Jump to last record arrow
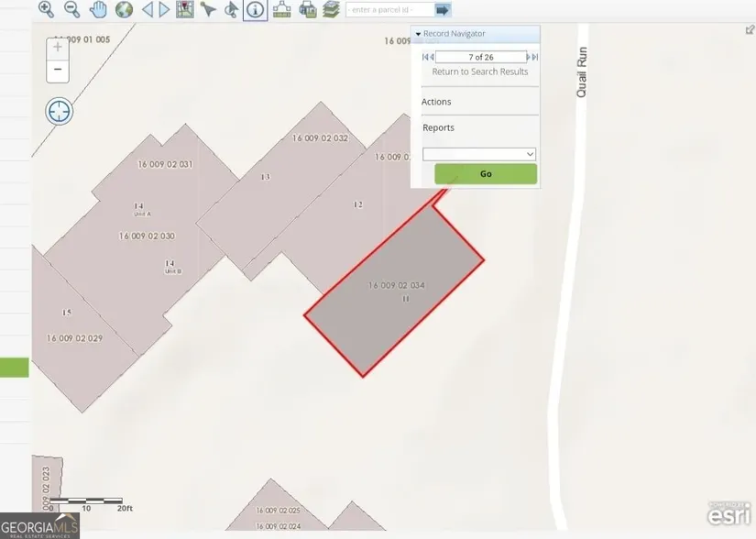The image size is (756, 539). pyautogui.click(x=532, y=57)
